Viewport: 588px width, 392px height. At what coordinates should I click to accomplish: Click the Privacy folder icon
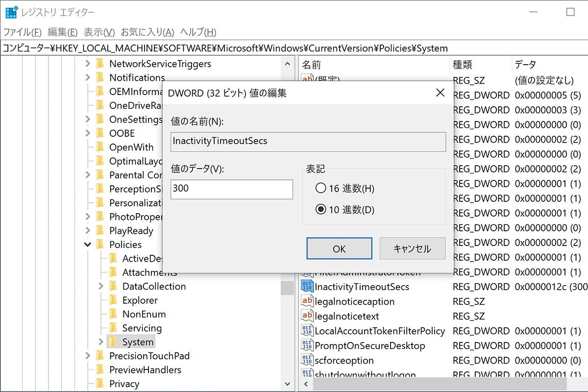[100, 384]
